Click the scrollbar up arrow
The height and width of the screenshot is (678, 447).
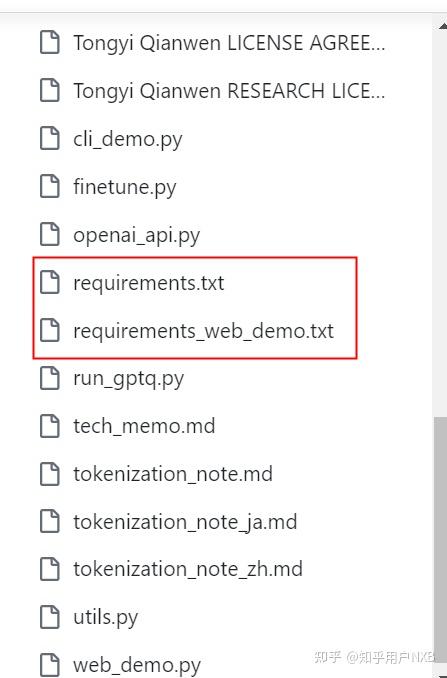pyautogui.click(x=442, y=26)
